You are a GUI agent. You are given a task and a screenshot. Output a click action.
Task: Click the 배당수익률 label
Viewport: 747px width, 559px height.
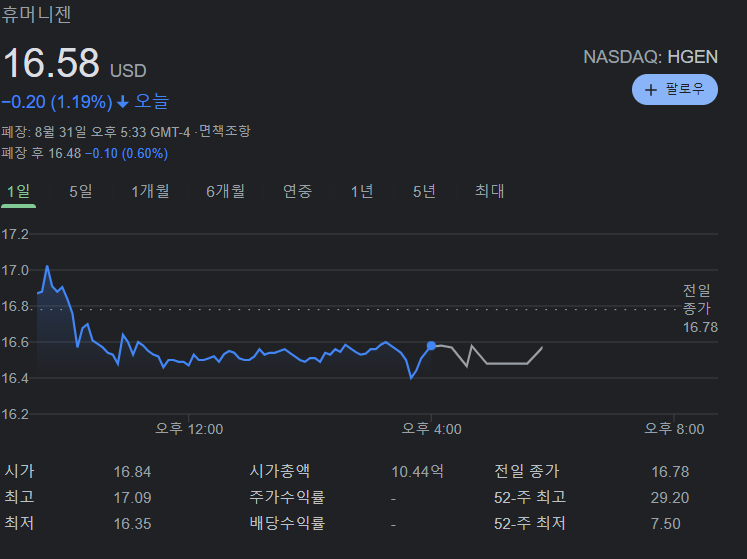coord(287,524)
